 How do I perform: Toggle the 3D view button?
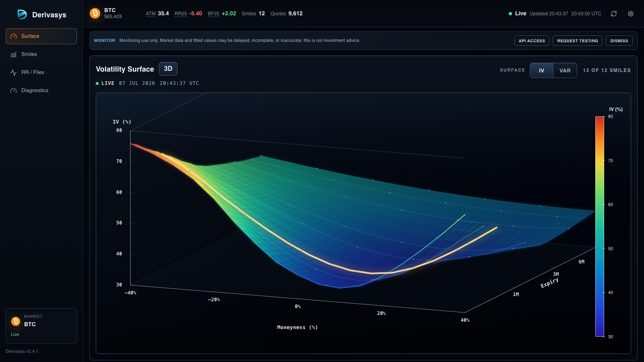tap(168, 69)
